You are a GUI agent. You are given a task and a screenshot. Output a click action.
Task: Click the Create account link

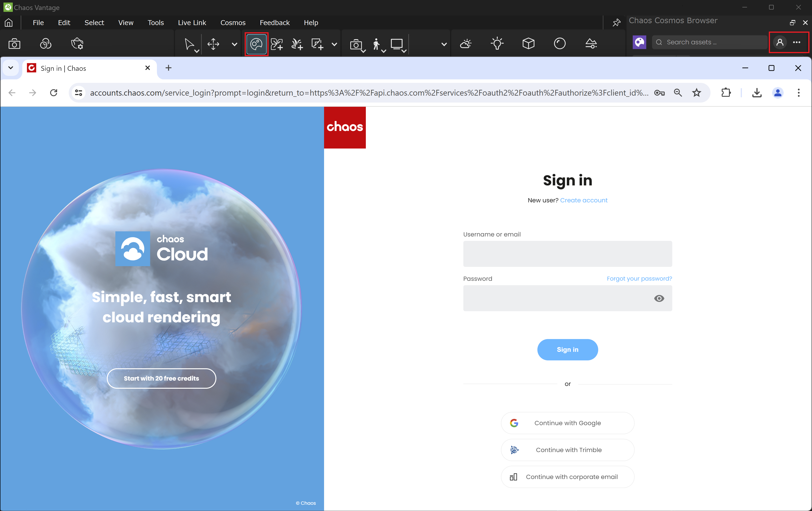coord(584,200)
